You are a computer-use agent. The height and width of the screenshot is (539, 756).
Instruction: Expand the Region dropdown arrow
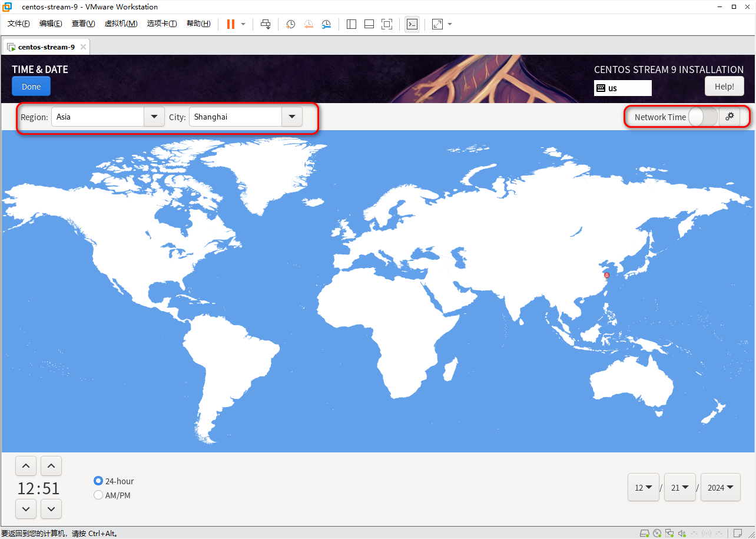[154, 117]
